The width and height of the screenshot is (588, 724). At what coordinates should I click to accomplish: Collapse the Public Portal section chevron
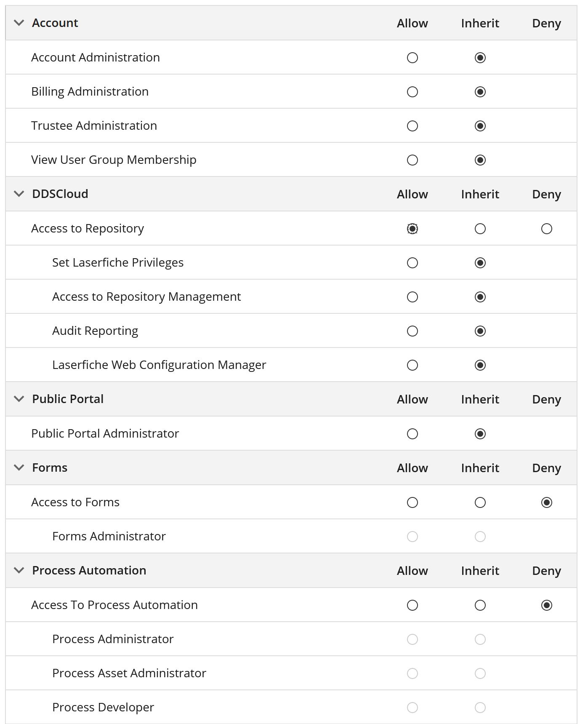click(19, 399)
